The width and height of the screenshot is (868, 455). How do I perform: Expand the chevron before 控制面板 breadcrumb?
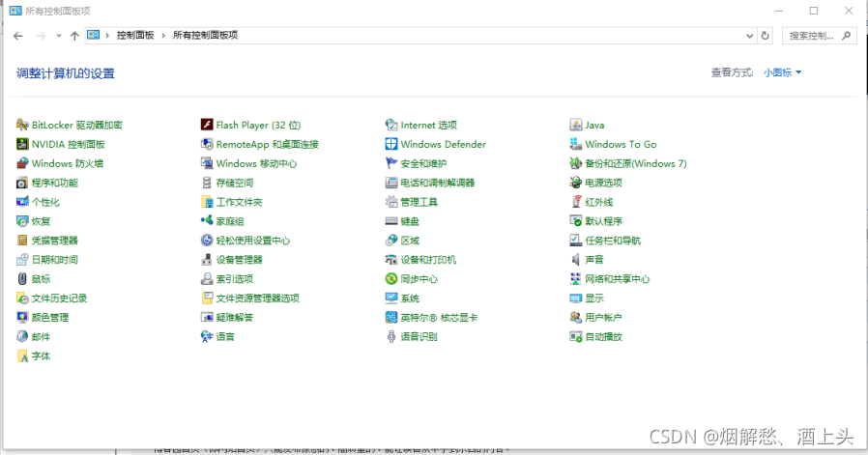107,36
